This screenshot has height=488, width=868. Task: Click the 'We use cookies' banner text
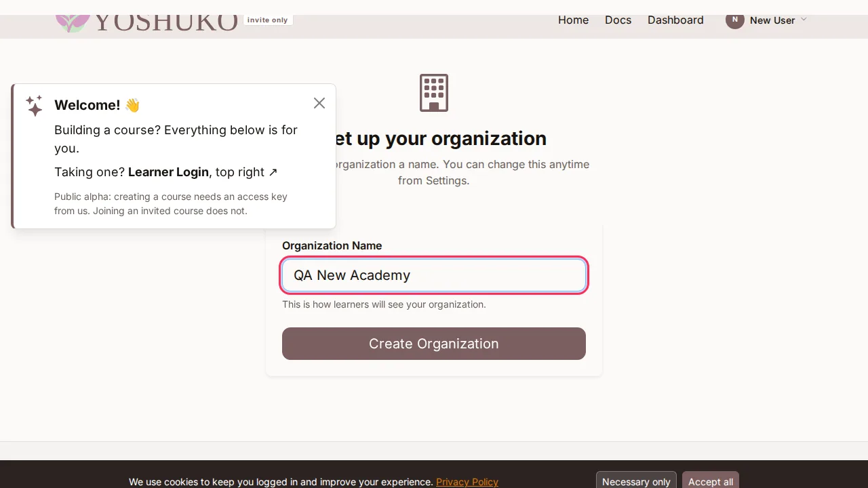(x=281, y=482)
